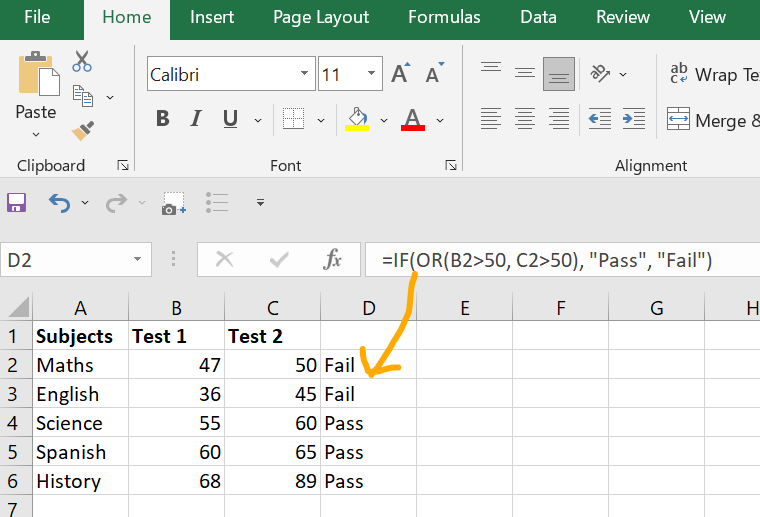Open the Undo history dropdown arrow
This screenshot has width=760, height=517.
[85, 203]
